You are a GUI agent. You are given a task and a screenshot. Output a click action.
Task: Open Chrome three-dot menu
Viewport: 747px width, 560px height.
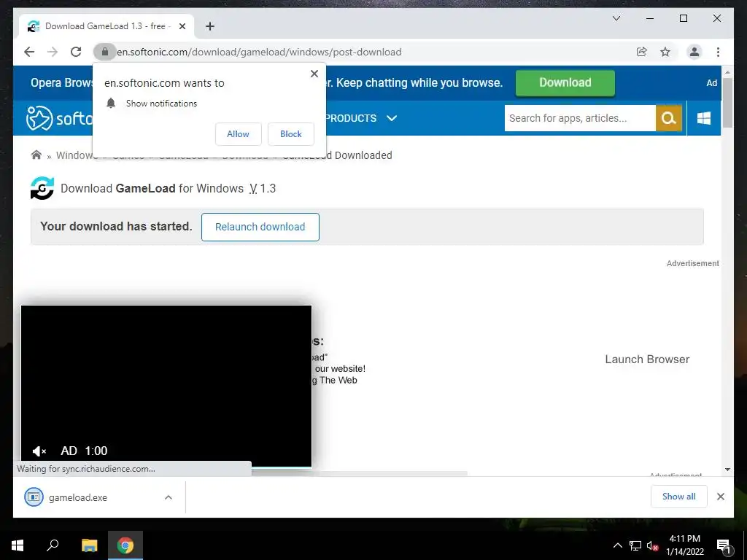coord(718,52)
